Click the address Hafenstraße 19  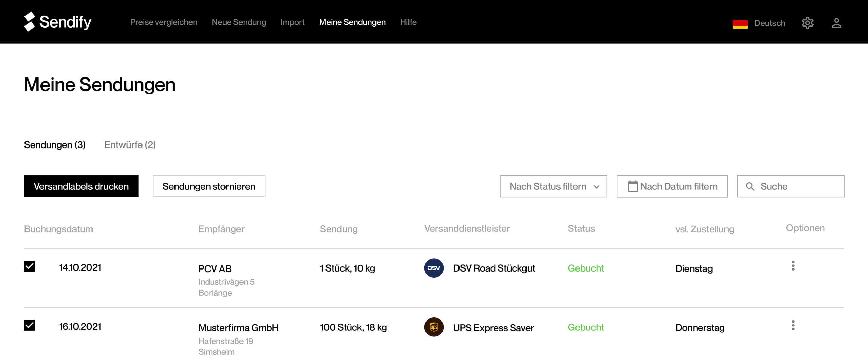pyautogui.click(x=226, y=341)
